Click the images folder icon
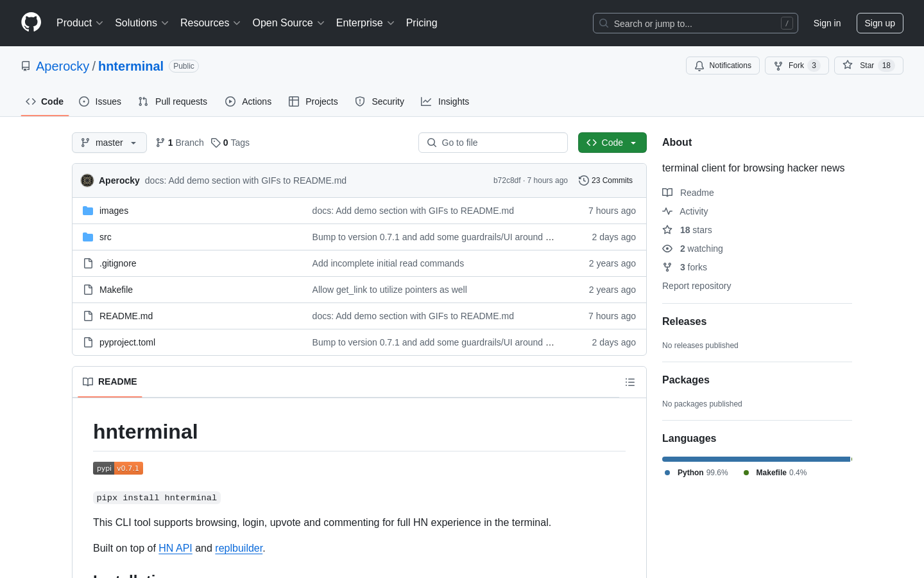Image resolution: width=924 pixels, height=578 pixels. click(88, 211)
